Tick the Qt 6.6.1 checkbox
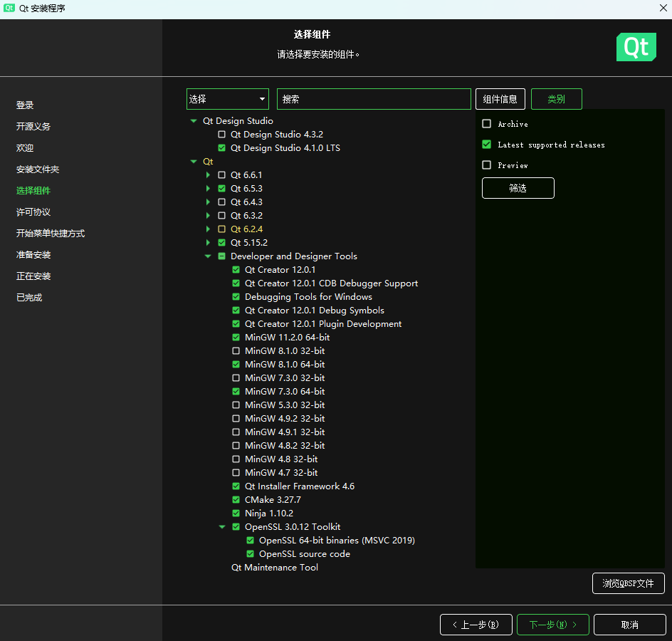 (221, 175)
